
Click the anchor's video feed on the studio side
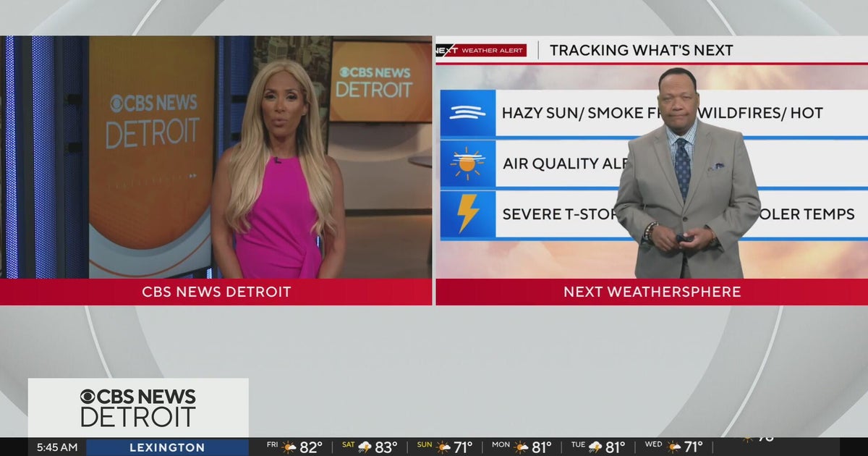(x=216, y=157)
